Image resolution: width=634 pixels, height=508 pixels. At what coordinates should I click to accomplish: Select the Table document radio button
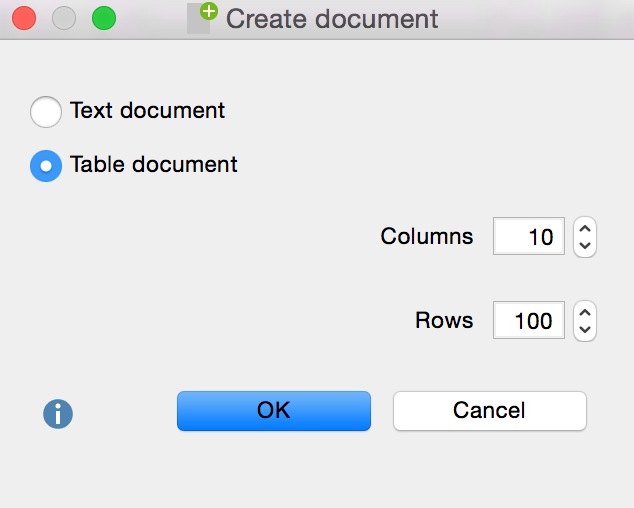pos(46,165)
